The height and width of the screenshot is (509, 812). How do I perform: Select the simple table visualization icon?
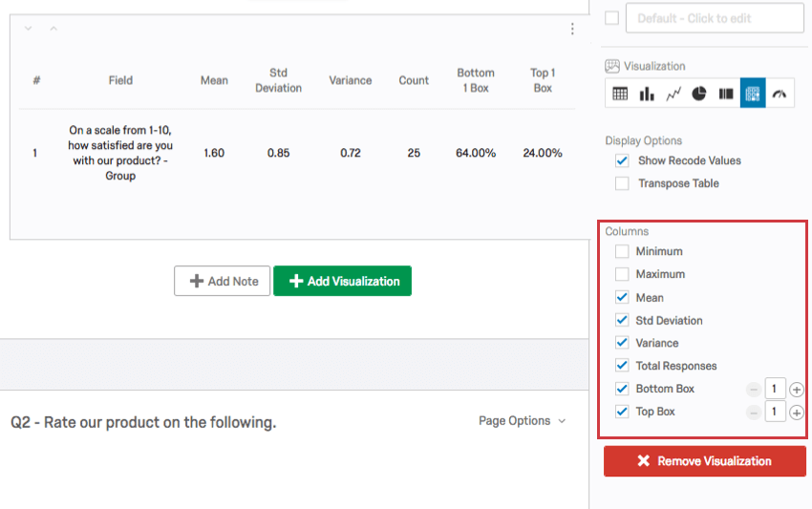620,94
